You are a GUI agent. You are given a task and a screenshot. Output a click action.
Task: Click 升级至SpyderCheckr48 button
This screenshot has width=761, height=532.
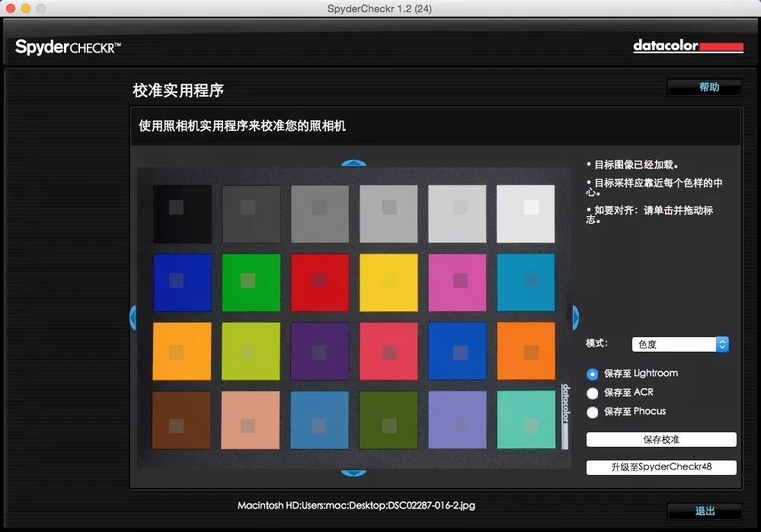661,467
